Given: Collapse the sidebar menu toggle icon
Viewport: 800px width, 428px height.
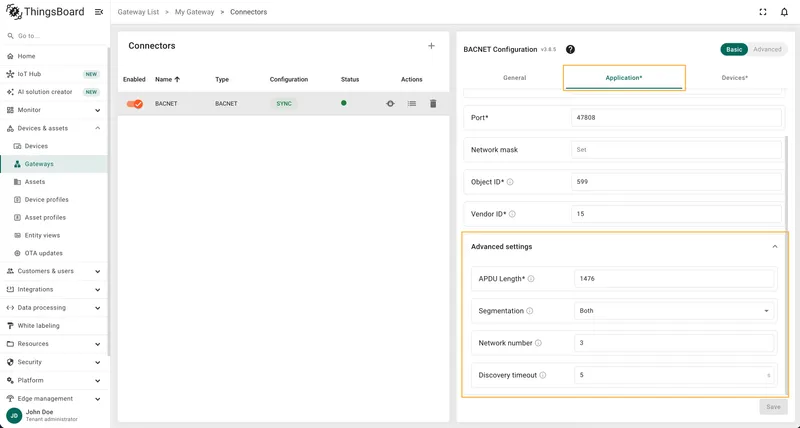Looking at the screenshot, I should pyautogui.click(x=99, y=12).
